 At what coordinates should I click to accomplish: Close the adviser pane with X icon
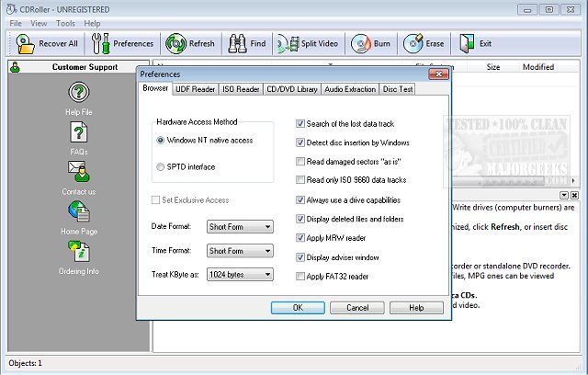574,195
